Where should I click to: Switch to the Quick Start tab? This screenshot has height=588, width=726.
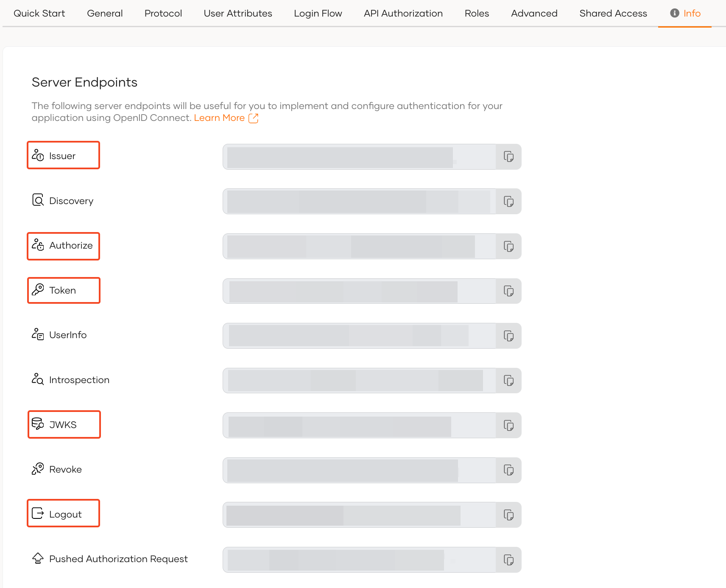[39, 13]
